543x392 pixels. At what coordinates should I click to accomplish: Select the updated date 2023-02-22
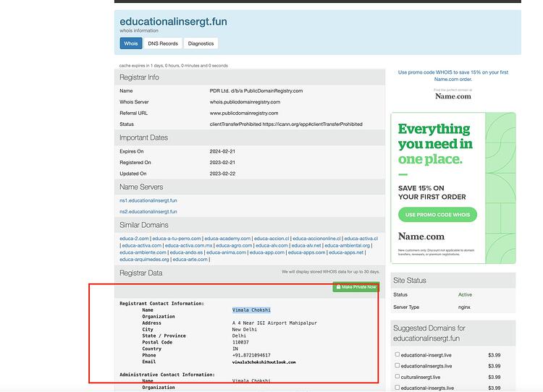click(x=222, y=174)
